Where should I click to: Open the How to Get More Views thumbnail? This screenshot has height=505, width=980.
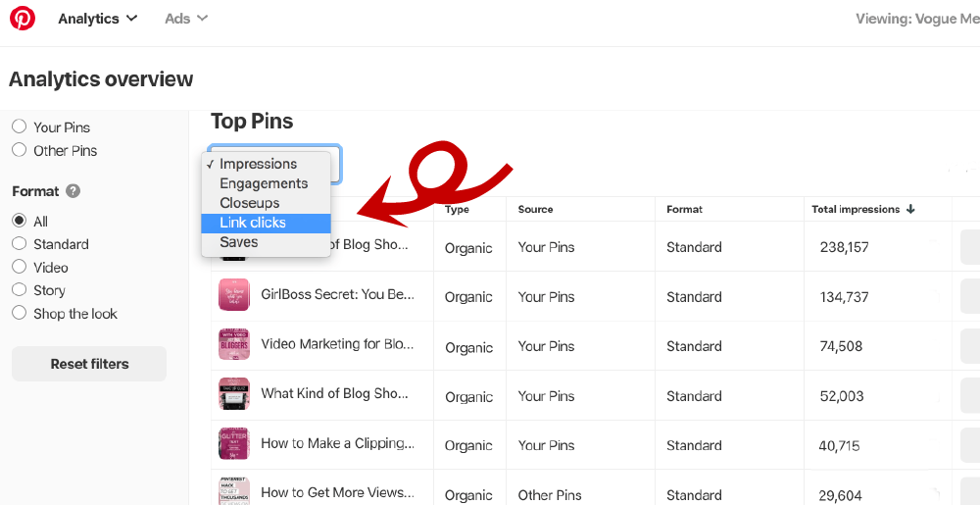234,492
